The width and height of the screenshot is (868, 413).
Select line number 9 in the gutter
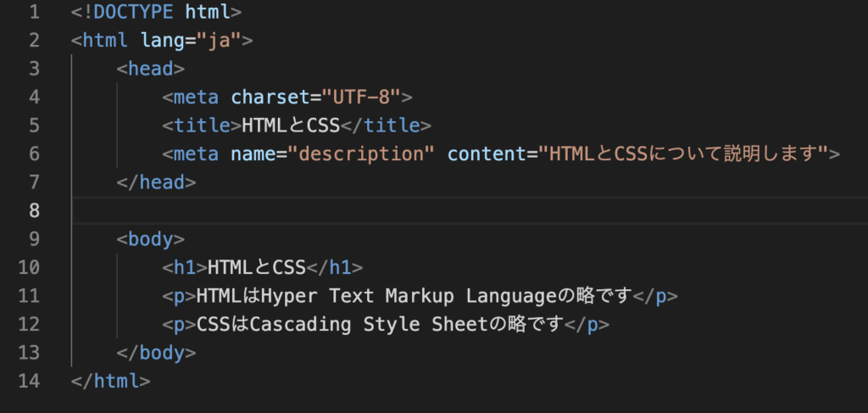[33, 238]
